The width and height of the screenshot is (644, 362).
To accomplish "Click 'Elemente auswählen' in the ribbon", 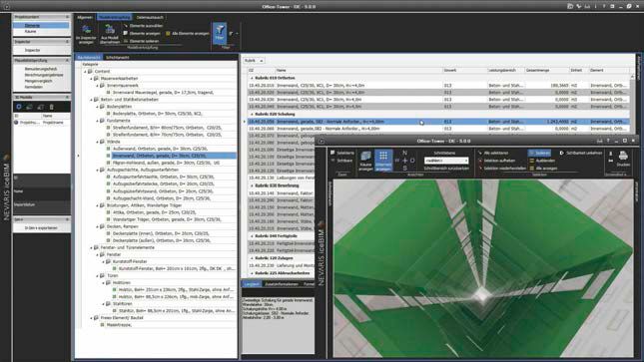I will point(144,26).
